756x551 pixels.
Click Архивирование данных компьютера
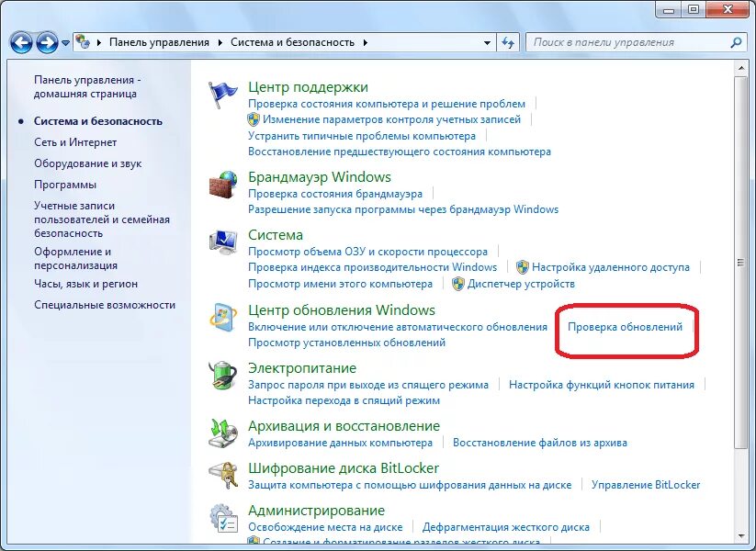coord(341,443)
